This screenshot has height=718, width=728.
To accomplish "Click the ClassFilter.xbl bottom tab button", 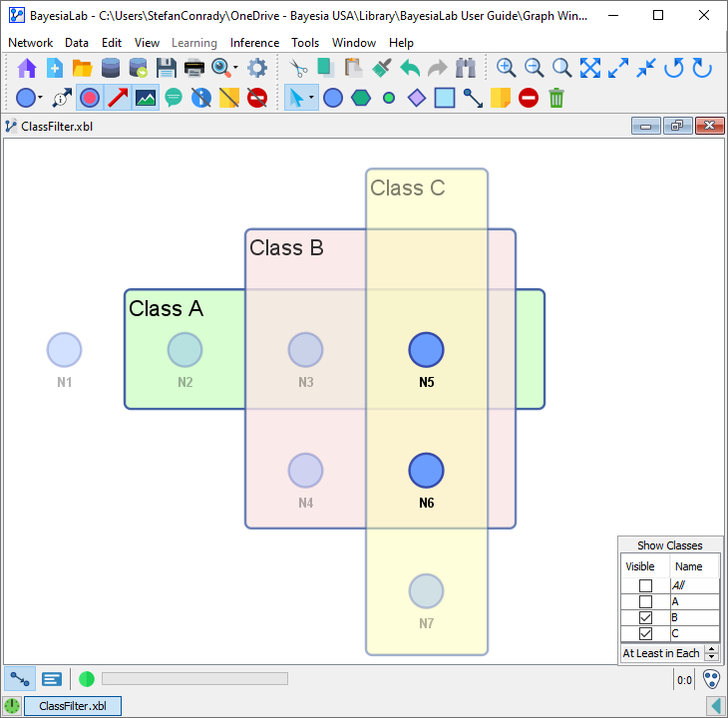I will pyautogui.click(x=72, y=706).
